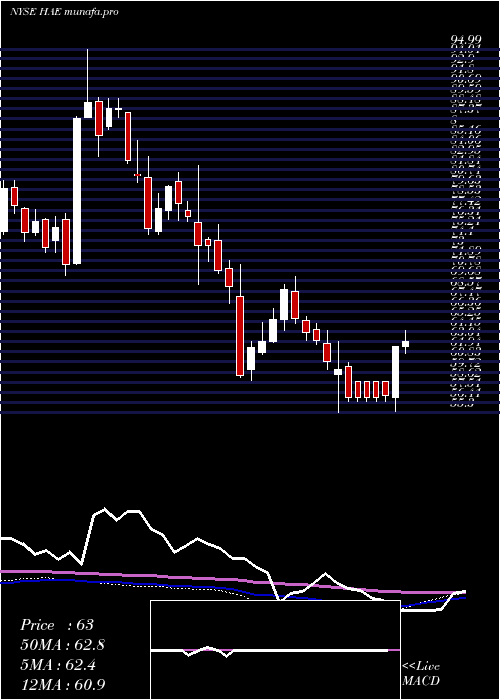Click inside the MACD indicator box

point(275,650)
